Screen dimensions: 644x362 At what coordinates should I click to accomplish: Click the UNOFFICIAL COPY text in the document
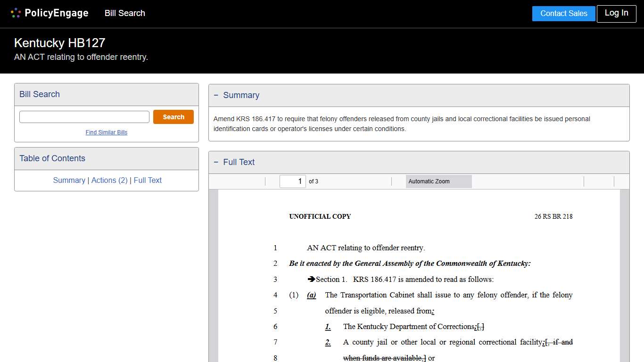pos(320,216)
